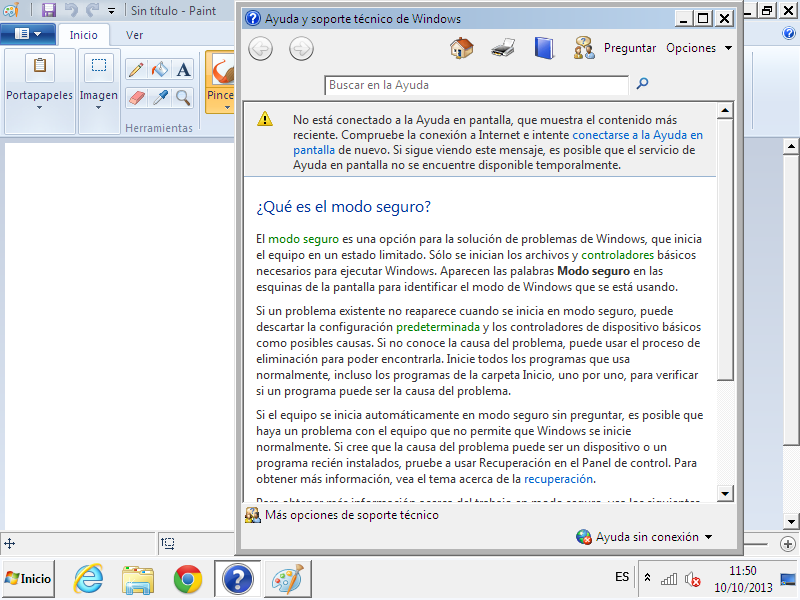Click the clock showing 11:50
Screen dimensions: 800x600
coord(743,571)
